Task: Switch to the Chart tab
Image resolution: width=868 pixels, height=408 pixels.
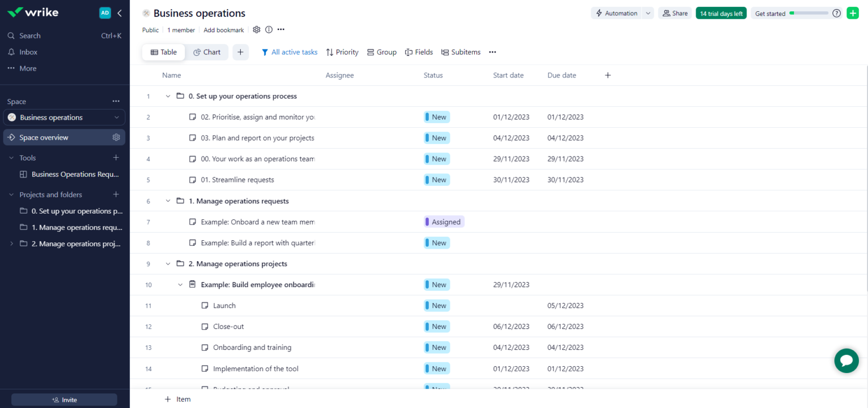Action: 207,52
